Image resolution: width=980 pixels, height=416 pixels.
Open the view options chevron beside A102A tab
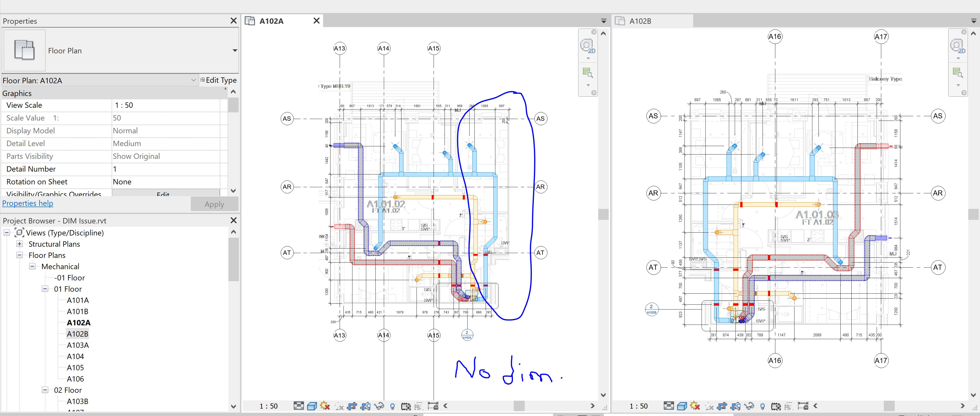[603, 21]
